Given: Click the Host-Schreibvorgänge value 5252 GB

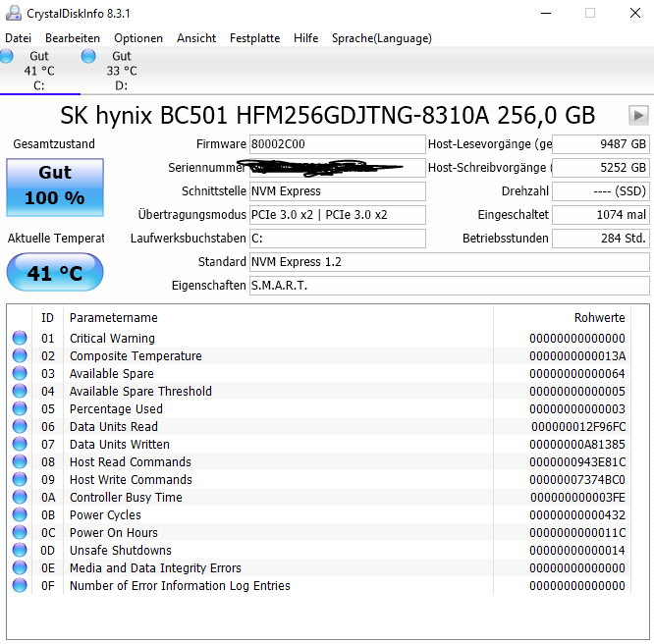Looking at the screenshot, I should (601, 168).
